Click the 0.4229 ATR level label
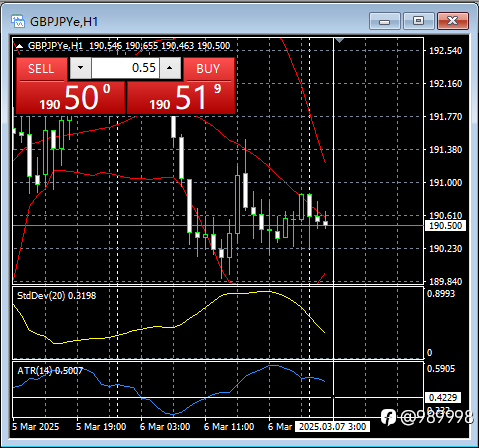Viewport: 479px width, 448px height. [443, 398]
